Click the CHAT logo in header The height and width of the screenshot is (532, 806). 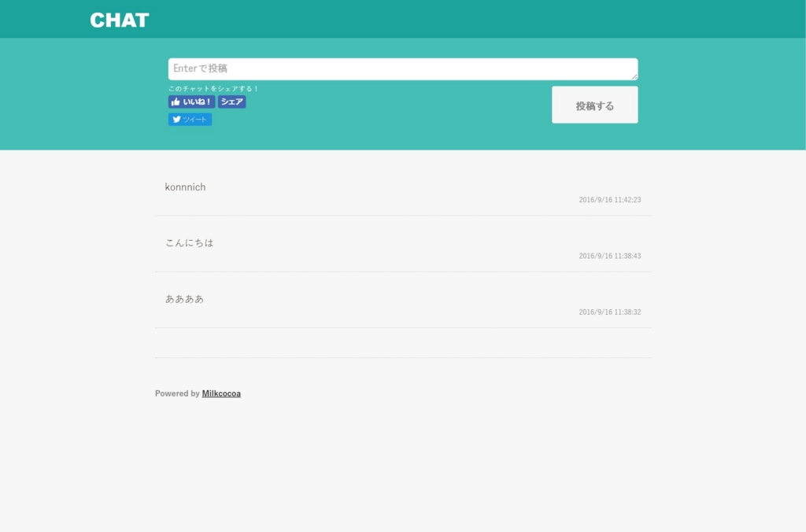coord(120,20)
